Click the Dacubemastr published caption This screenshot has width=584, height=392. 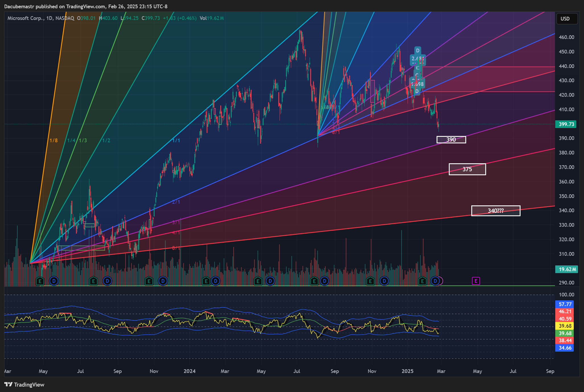(86, 6)
